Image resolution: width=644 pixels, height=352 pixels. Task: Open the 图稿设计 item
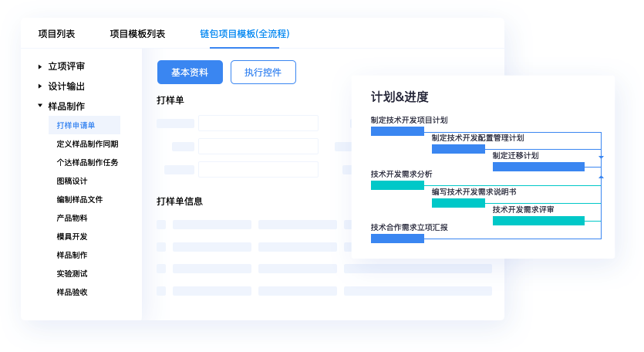[x=72, y=181]
